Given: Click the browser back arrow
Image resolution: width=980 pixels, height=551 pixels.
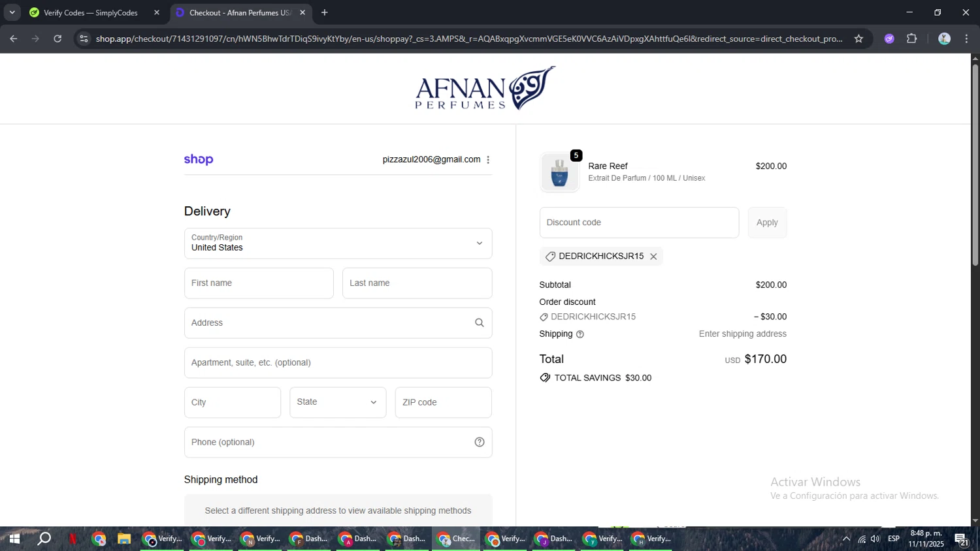Looking at the screenshot, I should tap(14, 39).
